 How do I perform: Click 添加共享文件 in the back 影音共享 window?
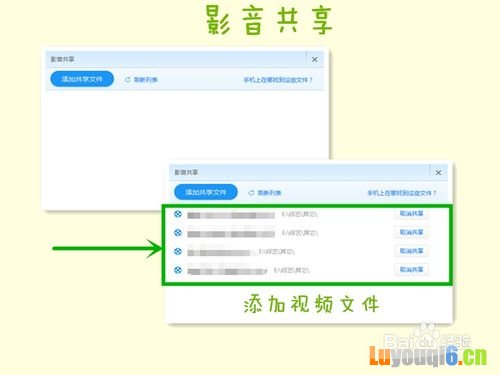[x=82, y=79]
